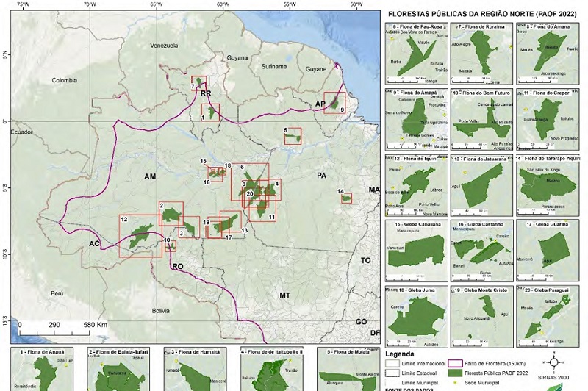Click the Faixa de Fronteira purple swatch
The height and width of the screenshot is (391, 588).
coord(458,364)
